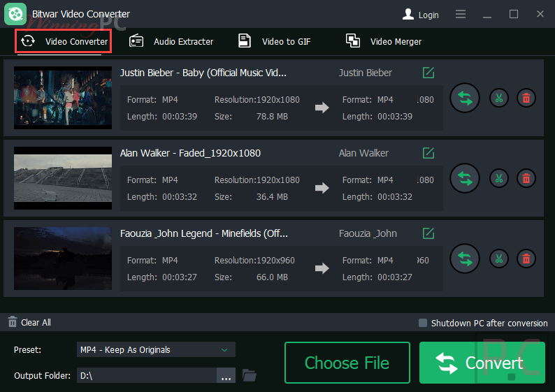Open the Login account option
Screen dimensions: 555x392
point(420,15)
